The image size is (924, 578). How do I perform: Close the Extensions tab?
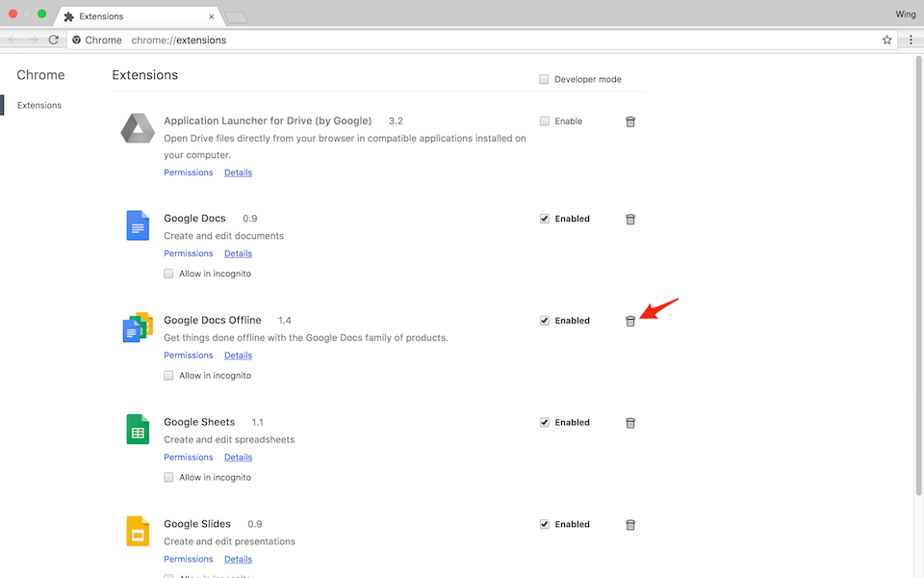click(211, 16)
